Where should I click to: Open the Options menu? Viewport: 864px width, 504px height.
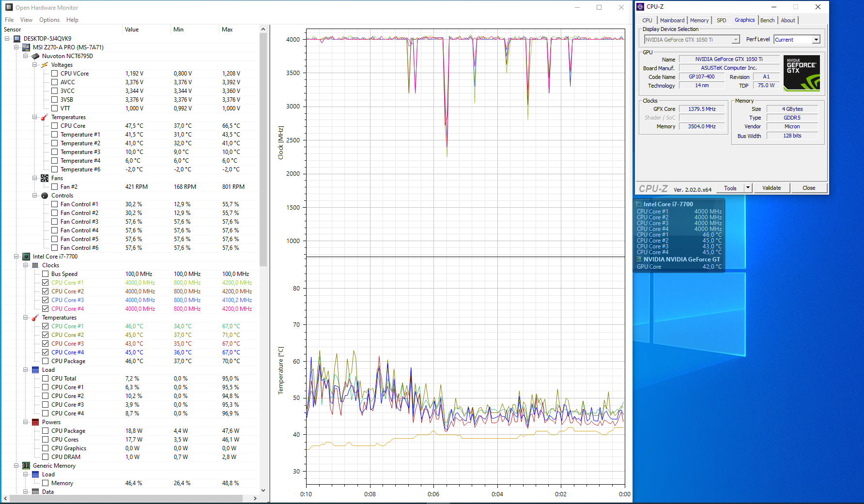coord(49,20)
